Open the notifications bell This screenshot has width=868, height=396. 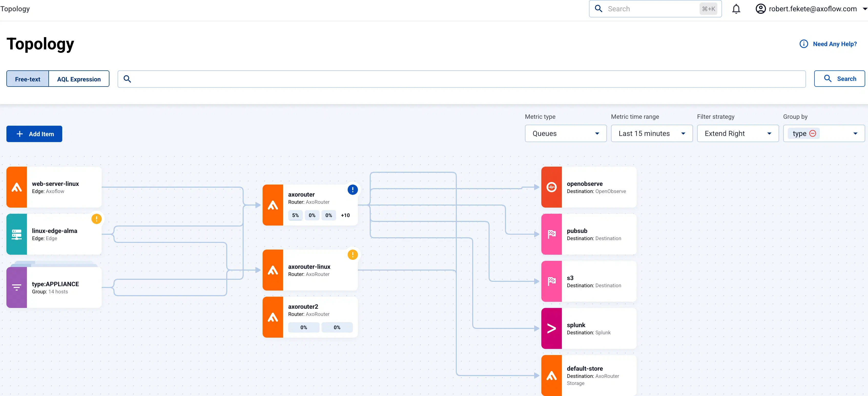point(736,9)
